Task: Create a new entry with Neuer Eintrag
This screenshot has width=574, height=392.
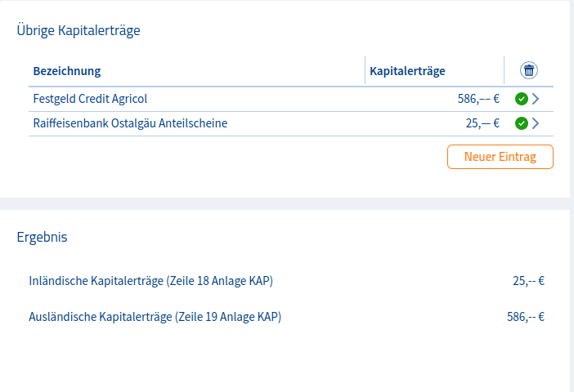Action: 500,157
